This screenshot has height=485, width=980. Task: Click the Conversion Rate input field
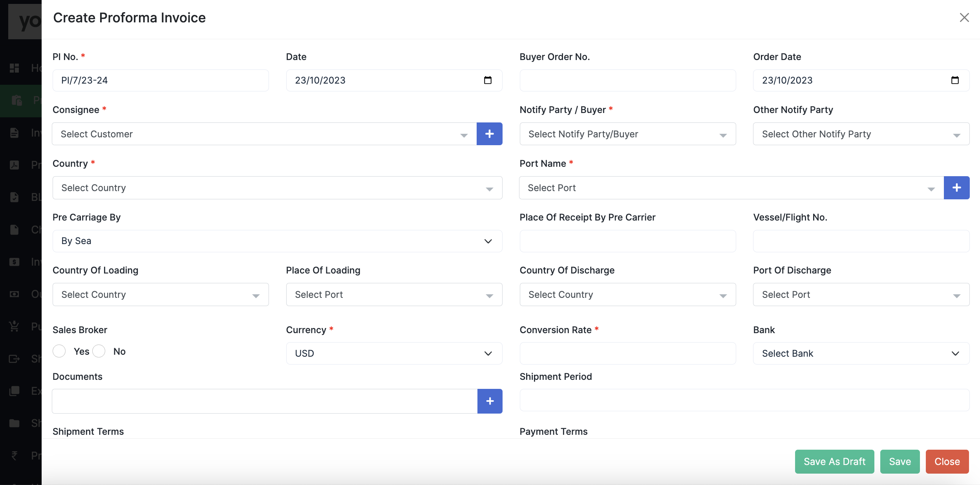tap(627, 354)
